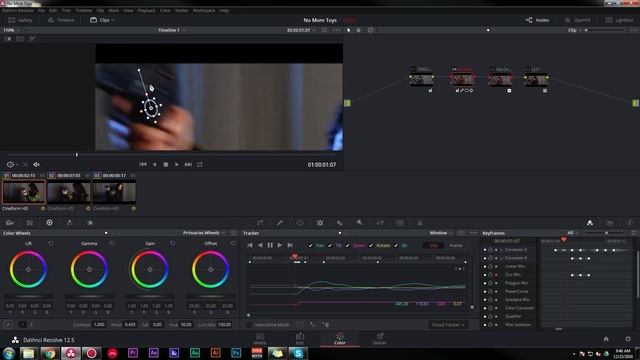640x360 pixels.
Task: Open the RGB Mixer palette icon
Action: (69, 223)
